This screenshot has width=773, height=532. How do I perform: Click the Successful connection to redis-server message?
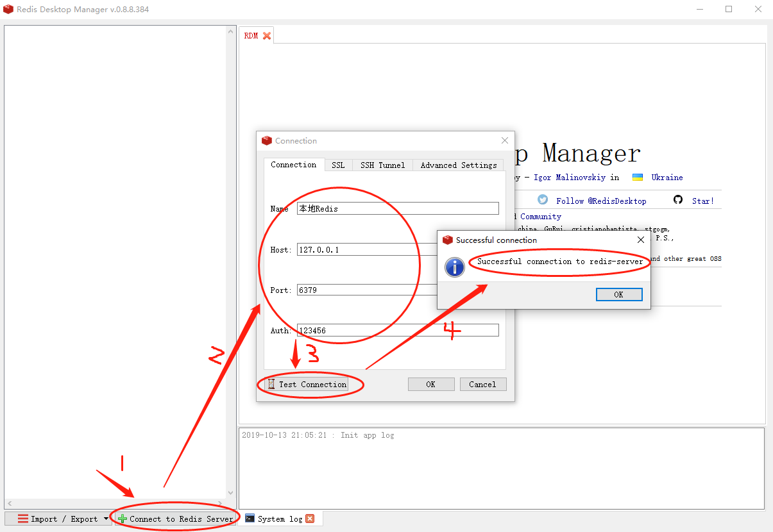[560, 262]
